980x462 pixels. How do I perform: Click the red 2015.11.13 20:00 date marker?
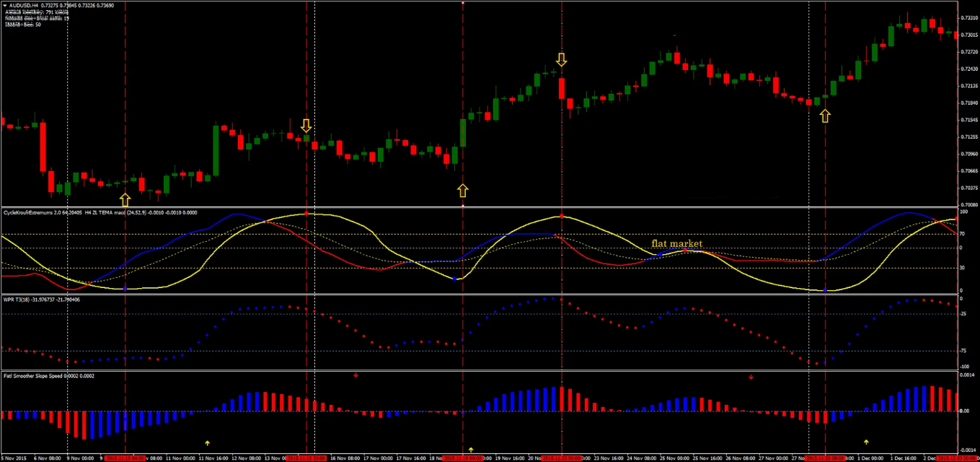306,458
